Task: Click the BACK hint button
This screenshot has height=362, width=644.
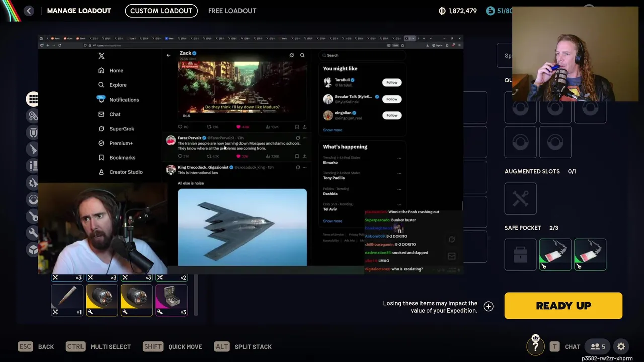Action: pyautogui.click(x=37, y=347)
